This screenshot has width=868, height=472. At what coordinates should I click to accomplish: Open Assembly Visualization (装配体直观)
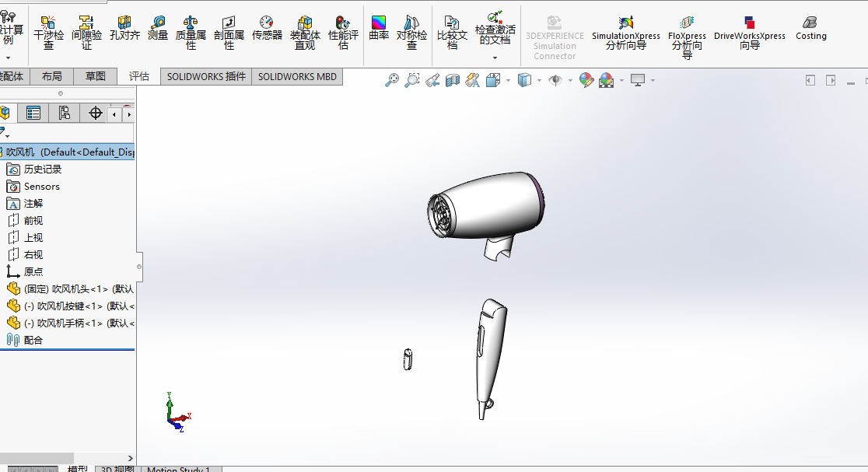tap(305, 33)
